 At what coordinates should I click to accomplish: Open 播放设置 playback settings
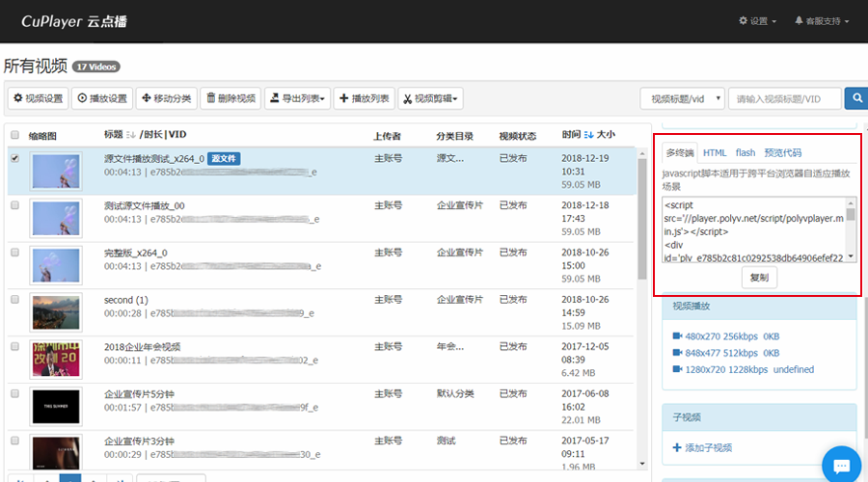tap(101, 98)
